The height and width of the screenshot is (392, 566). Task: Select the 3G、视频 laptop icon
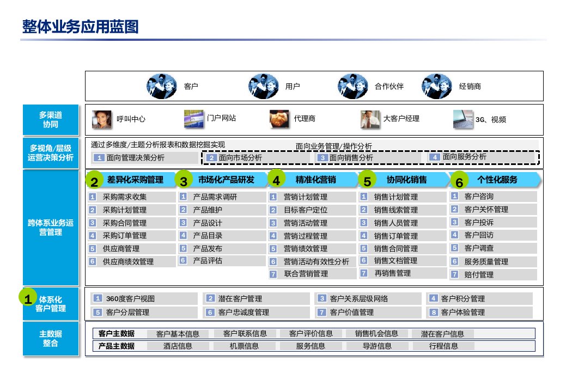coord(462,119)
